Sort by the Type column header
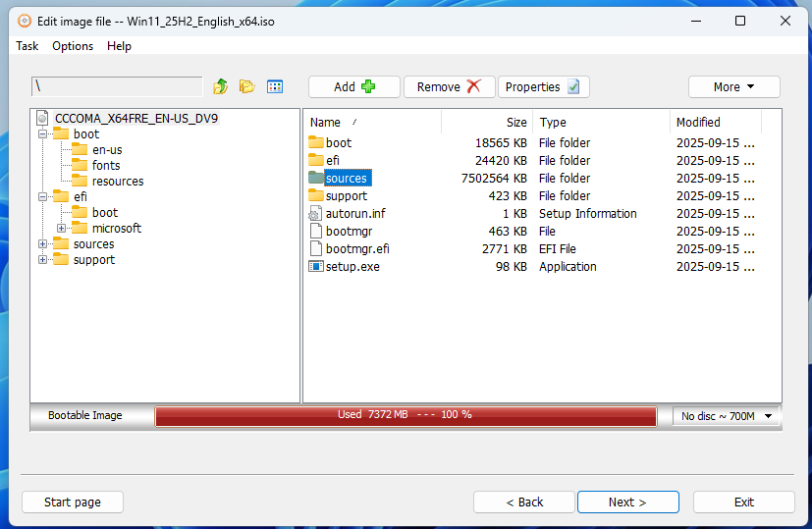The image size is (812, 529). click(x=601, y=122)
